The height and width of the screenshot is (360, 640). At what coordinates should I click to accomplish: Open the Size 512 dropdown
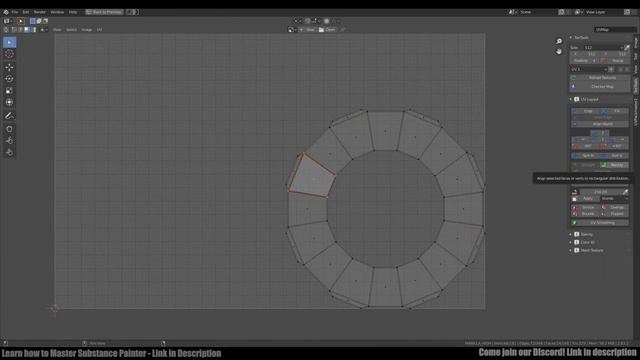(x=603, y=48)
